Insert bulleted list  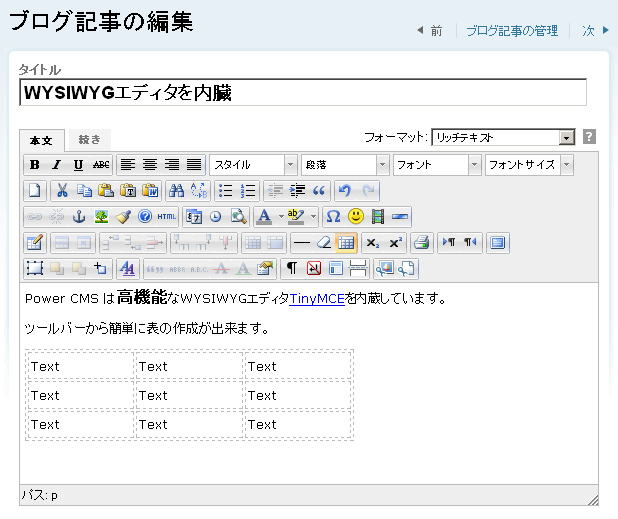[226, 191]
